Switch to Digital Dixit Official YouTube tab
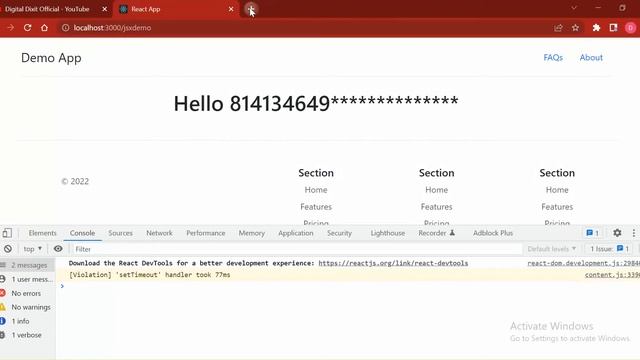640x360 pixels. tap(47, 9)
